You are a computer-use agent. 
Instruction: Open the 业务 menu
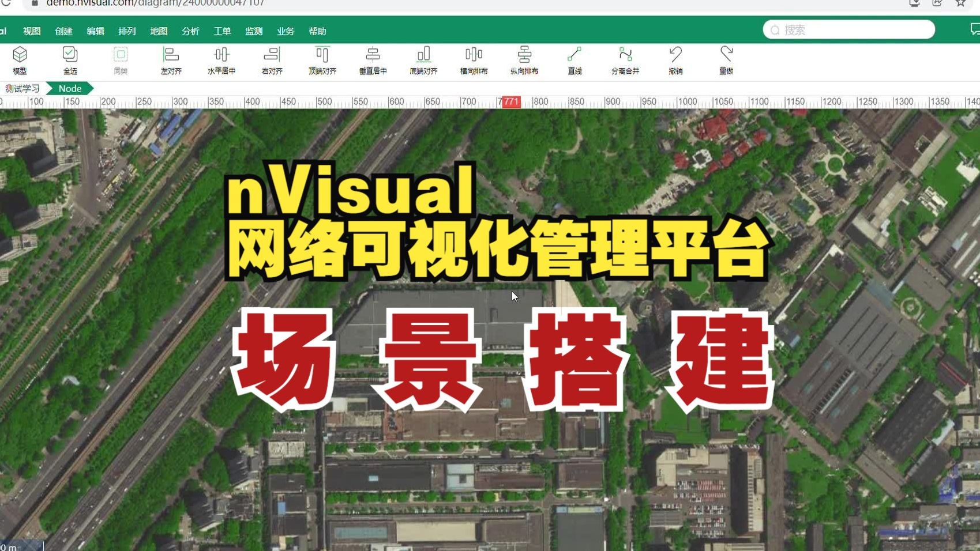pyautogui.click(x=286, y=31)
